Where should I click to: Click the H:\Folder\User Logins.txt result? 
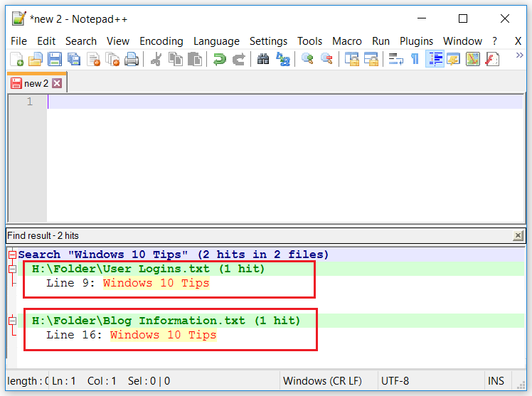point(148,269)
